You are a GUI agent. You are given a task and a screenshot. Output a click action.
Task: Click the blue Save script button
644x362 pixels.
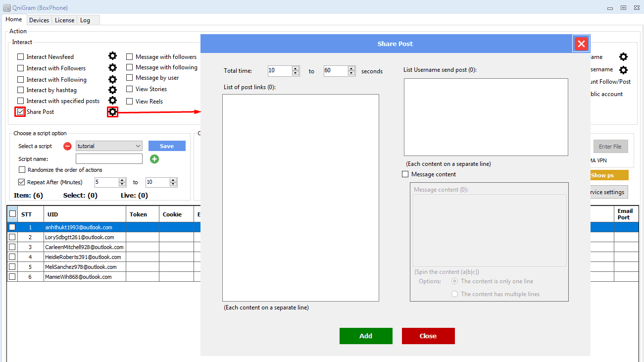[x=167, y=146]
